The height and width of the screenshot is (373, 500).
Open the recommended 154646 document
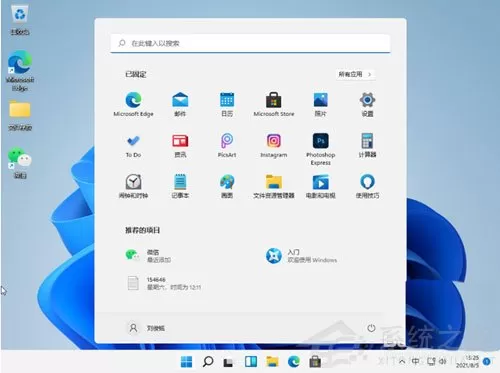[163, 283]
